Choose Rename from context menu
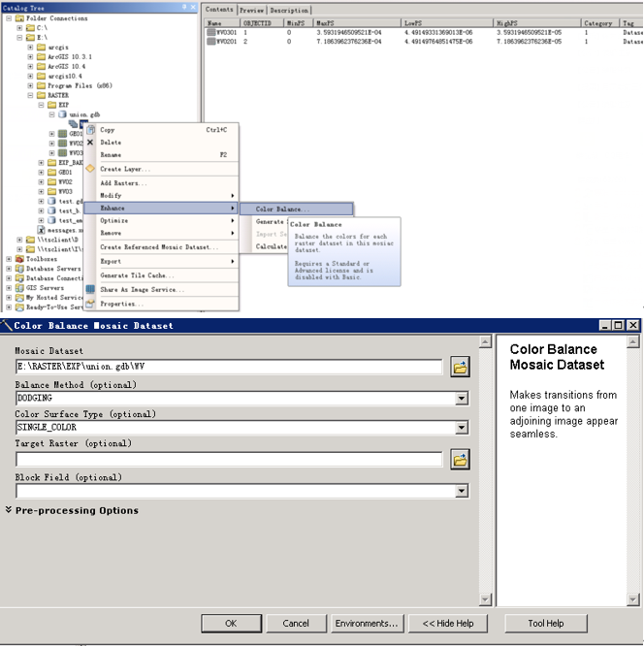This screenshot has width=644, height=646. pos(161,155)
